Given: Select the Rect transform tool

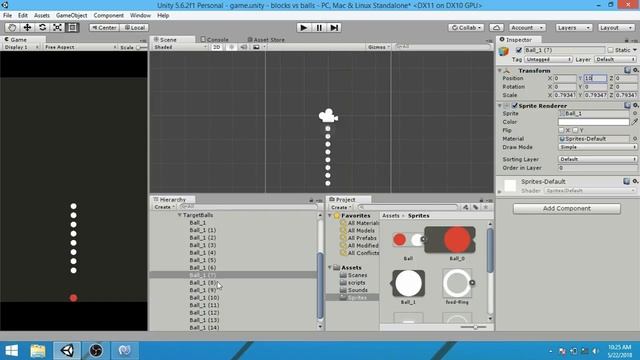Looking at the screenshot, I should pyautogui.click(x=72, y=27).
